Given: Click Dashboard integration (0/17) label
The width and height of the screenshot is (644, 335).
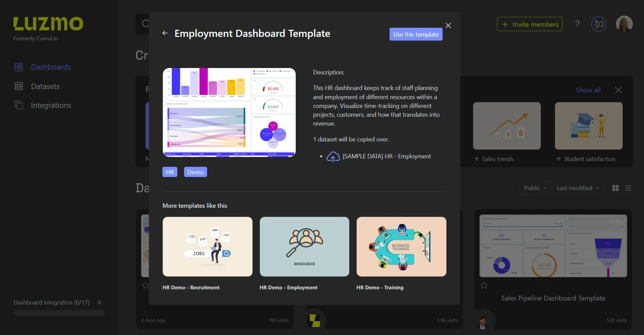Looking at the screenshot, I should pyautogui.click(x=51, y=302).
